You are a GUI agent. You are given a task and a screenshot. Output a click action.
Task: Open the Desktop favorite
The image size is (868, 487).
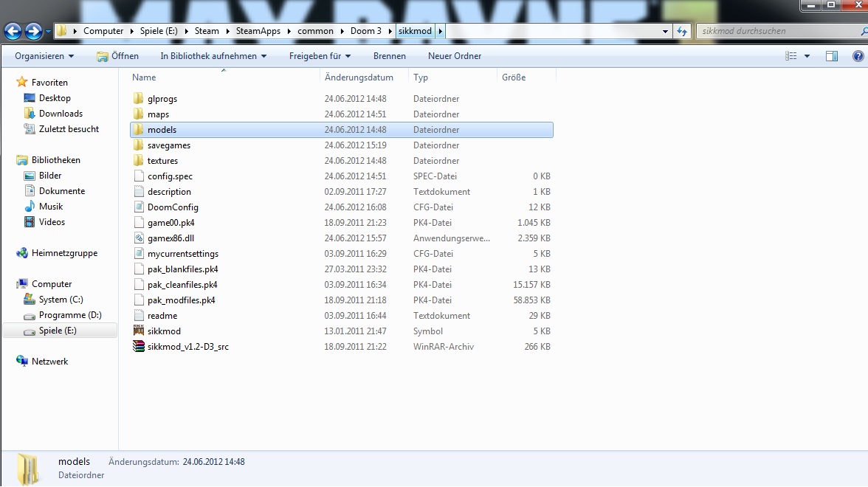coord(55,98)
